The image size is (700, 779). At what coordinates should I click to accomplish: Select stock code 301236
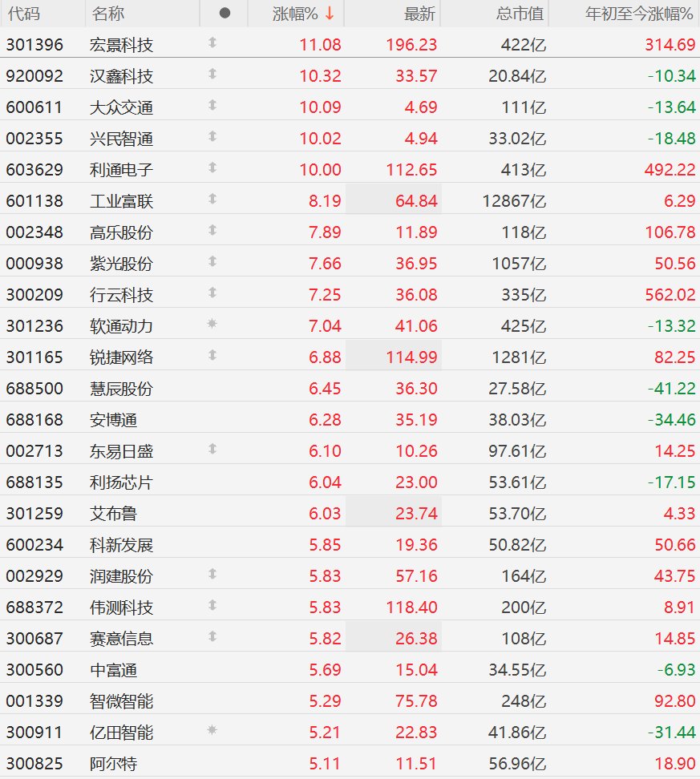(34, 326)
